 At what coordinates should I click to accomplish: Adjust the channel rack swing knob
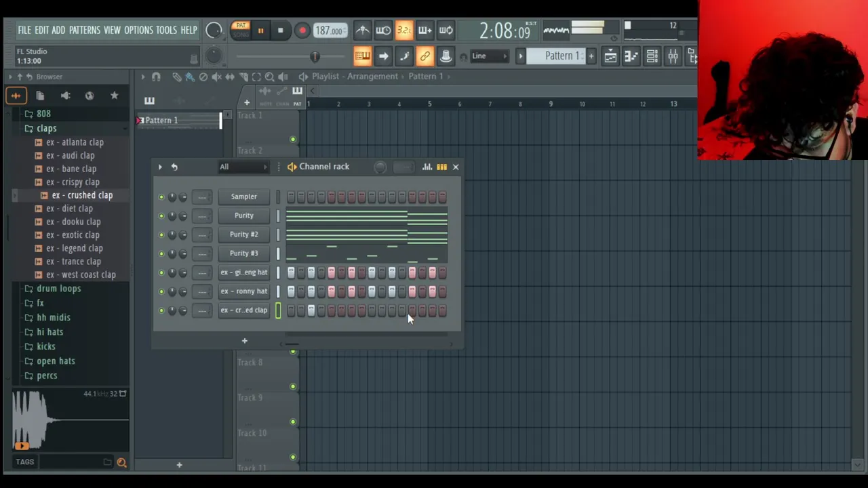pos(380,167)
